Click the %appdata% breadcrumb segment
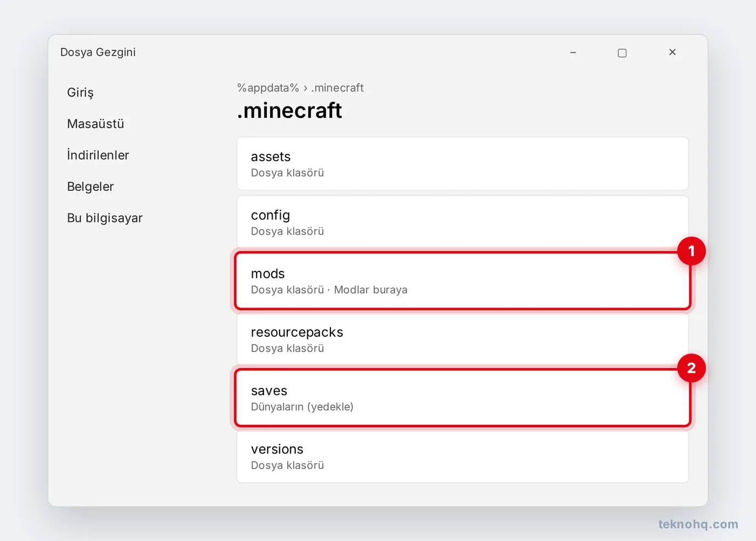The width and height of the screenshot is (756, 541). (268, 88)
